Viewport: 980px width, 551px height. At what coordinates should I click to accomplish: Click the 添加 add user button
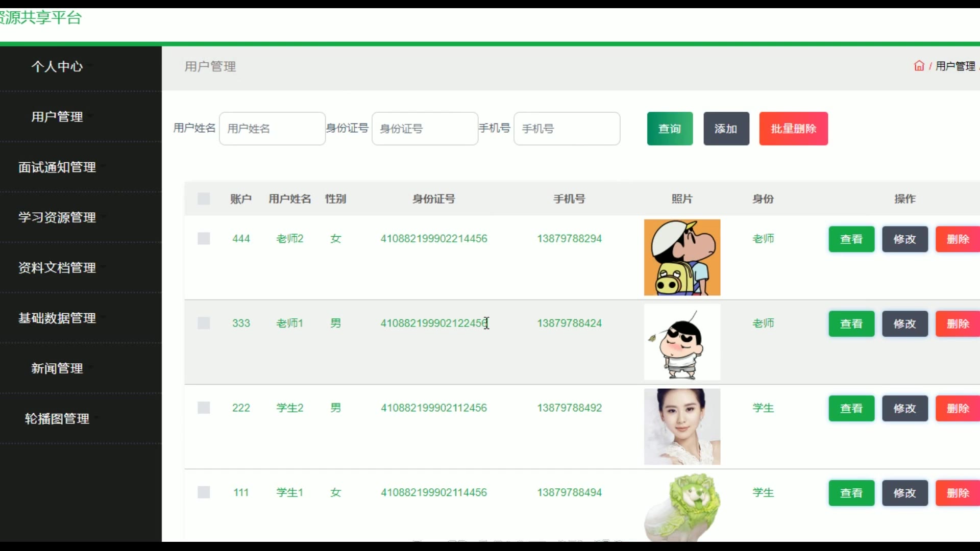click(726, 129)
